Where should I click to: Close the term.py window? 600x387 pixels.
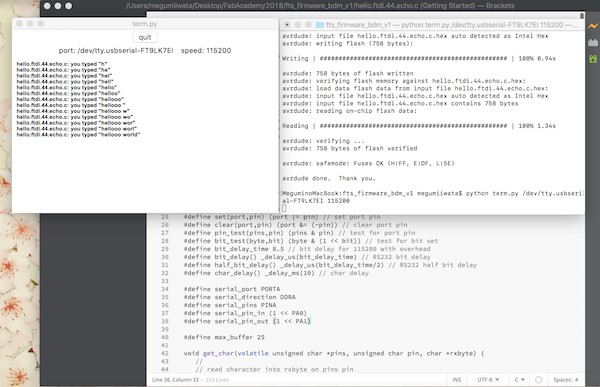coord(19,24)
